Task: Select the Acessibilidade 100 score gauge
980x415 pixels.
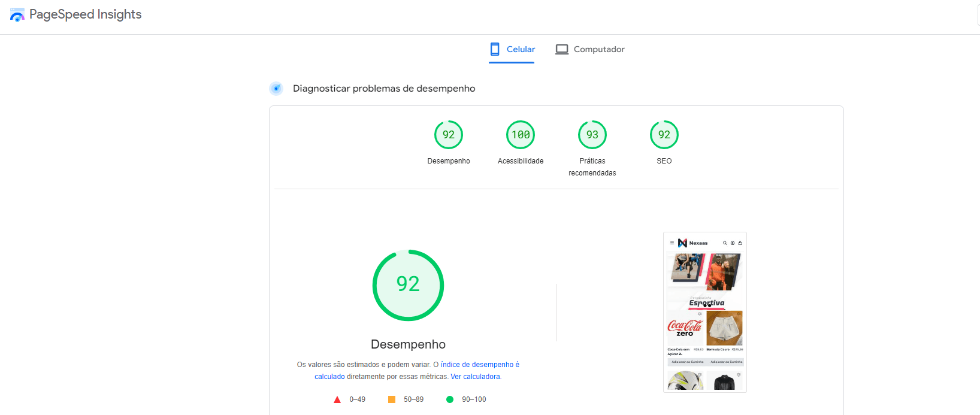Action: tap(521, 135)
